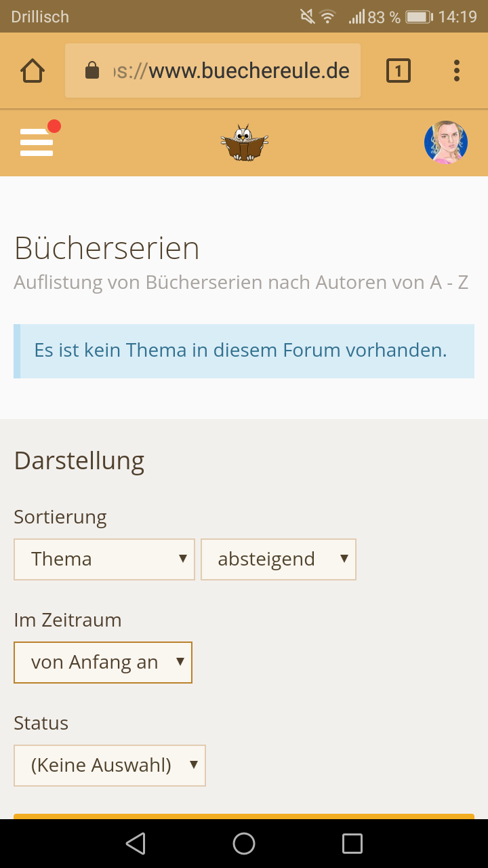Viewport: 488px width, 868px height.
Task: Open the user profile avatar
Action: click(445, 142)
